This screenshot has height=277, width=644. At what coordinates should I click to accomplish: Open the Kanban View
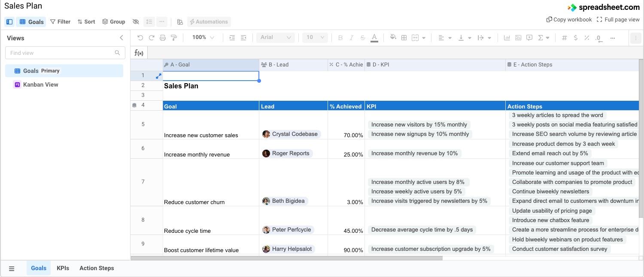(40, 84)
